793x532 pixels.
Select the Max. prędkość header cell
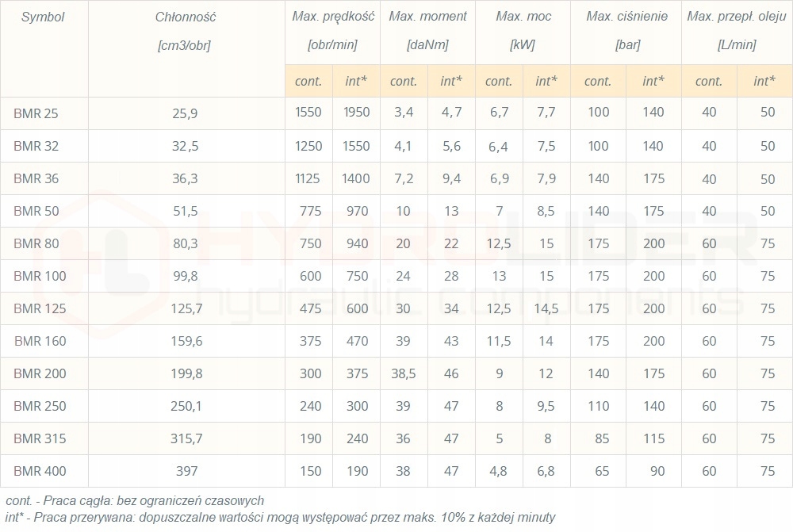[x=332, y=17]
